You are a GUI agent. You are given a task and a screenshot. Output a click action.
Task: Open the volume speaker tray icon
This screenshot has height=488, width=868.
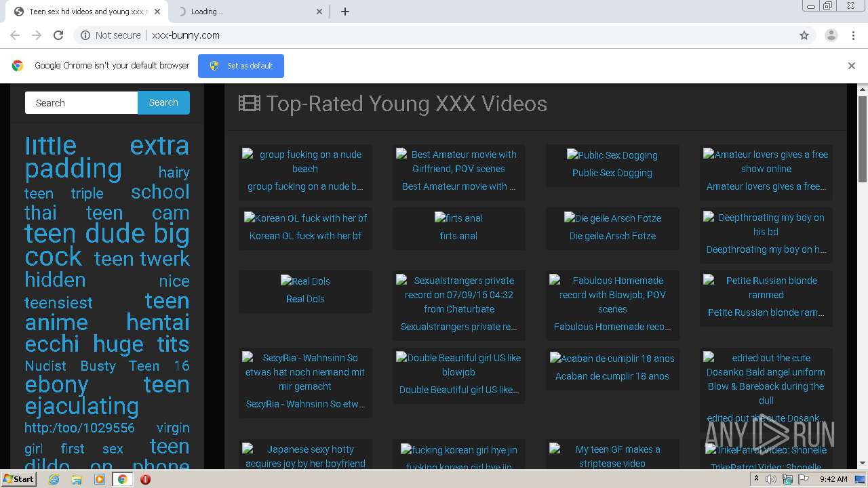[x=771, y=479]
